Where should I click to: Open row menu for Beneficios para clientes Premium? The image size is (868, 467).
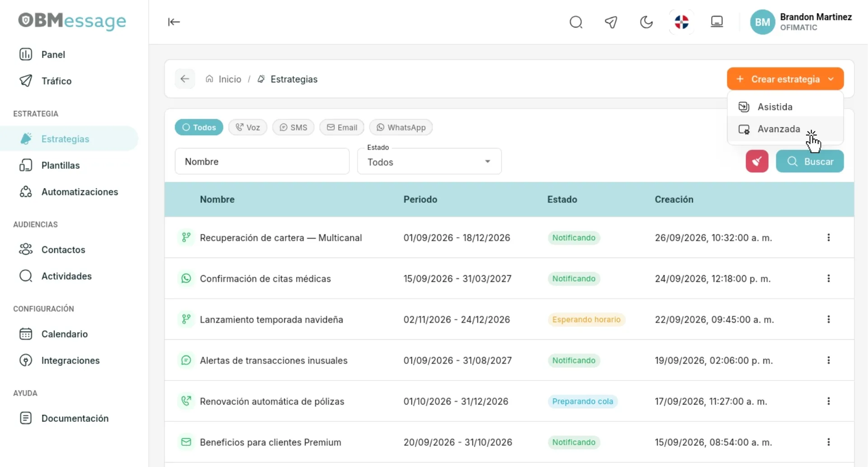(829, 442)
